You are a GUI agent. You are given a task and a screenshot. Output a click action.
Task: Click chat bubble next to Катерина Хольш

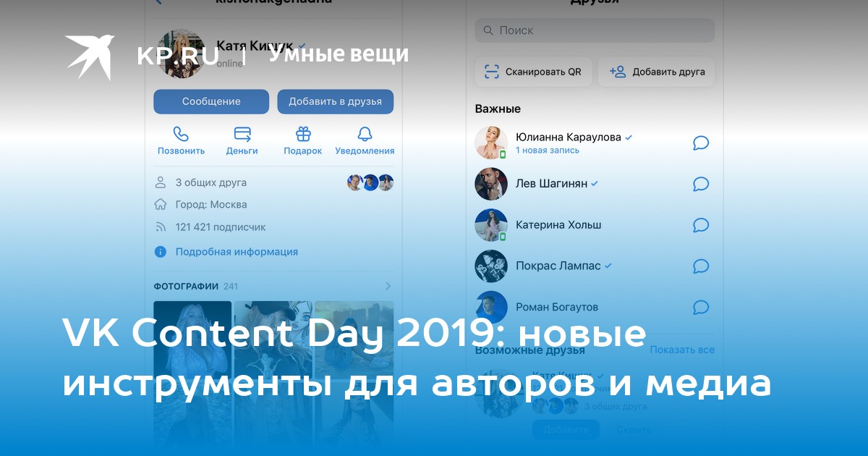pos(700,225)
